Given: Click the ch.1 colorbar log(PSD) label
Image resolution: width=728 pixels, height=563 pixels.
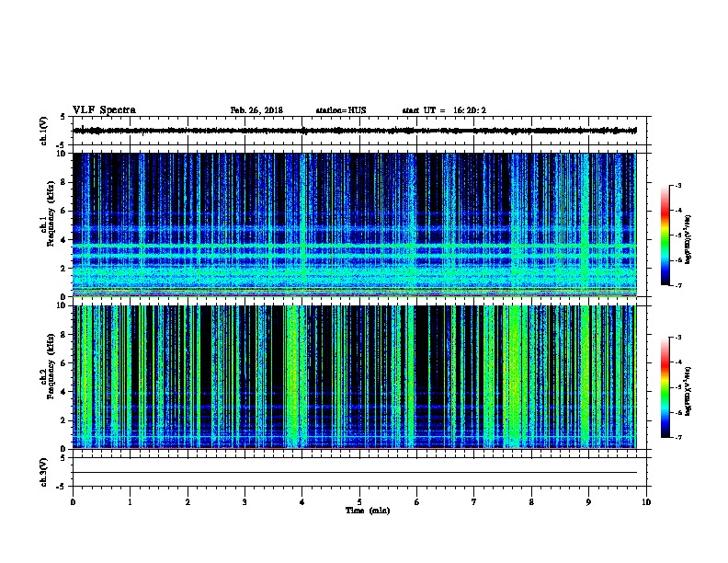Looking at the screenshot, I should [x=688, y=240].
